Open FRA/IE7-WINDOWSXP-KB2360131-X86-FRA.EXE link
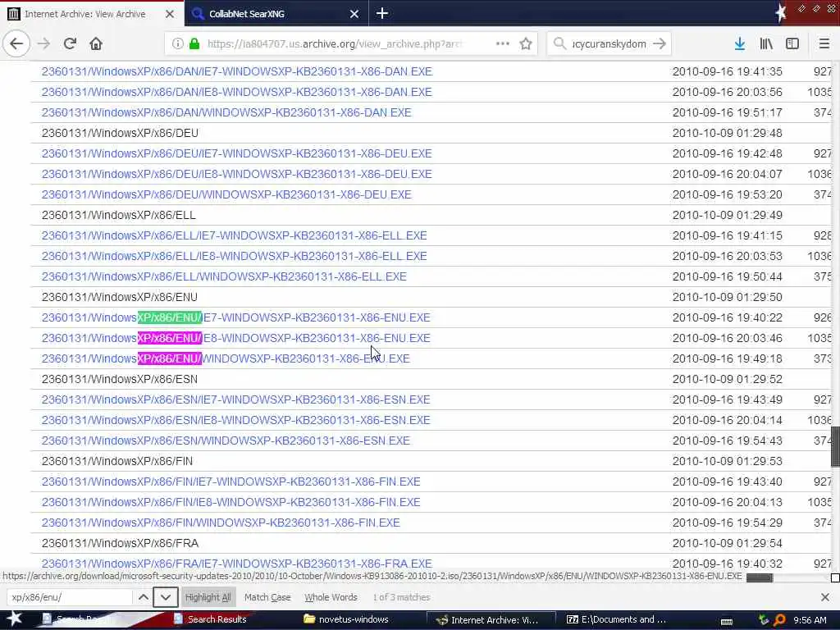This screenshot has width=840, height=630. (x=237, y=564)
